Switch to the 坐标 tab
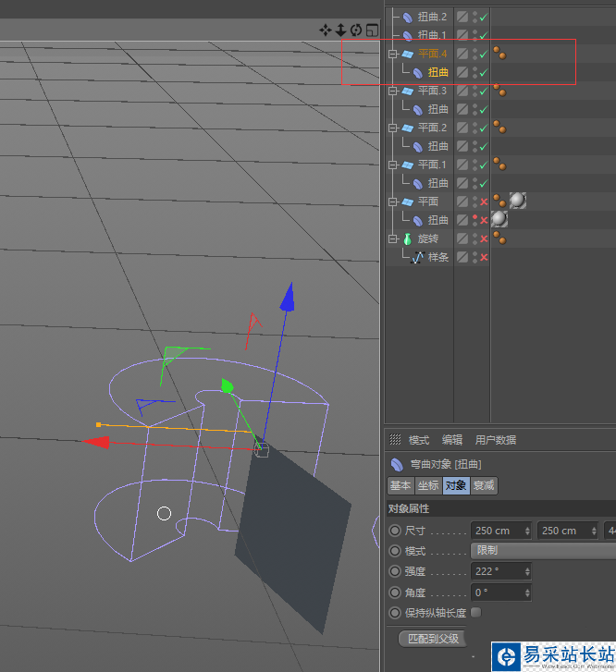The height and width of the screenshot is (672, 616). tap(428, 485)
